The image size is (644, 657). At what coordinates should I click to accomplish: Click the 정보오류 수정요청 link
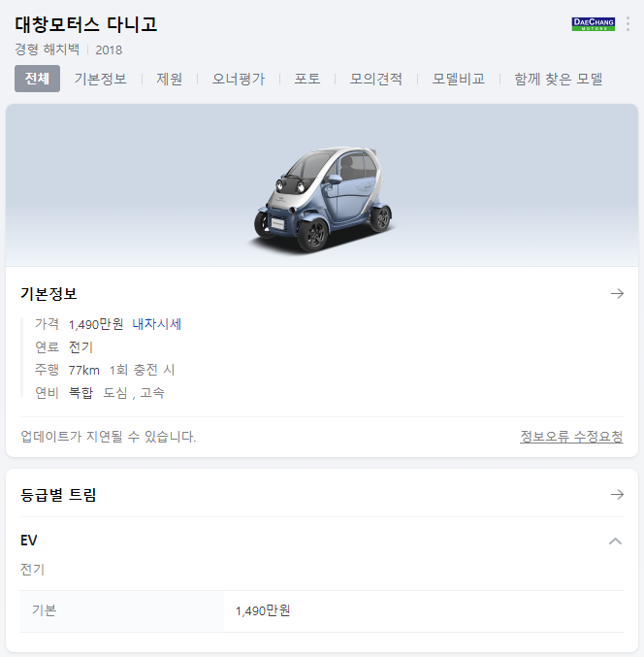pos(571,437)
